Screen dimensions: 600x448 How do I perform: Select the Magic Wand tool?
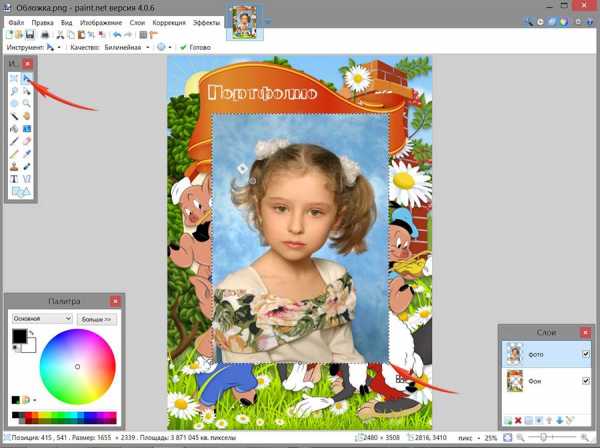point(14,116)
